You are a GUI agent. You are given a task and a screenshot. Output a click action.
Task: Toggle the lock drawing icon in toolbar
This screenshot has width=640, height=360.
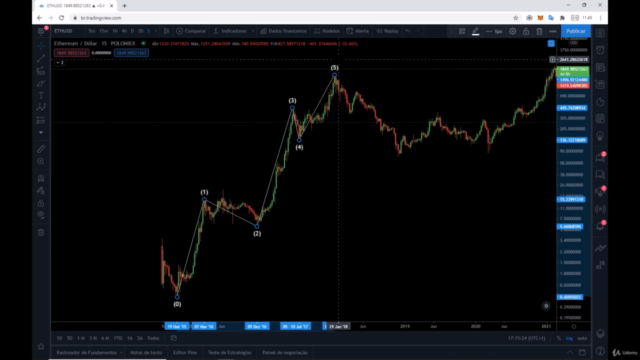(526, 31)
